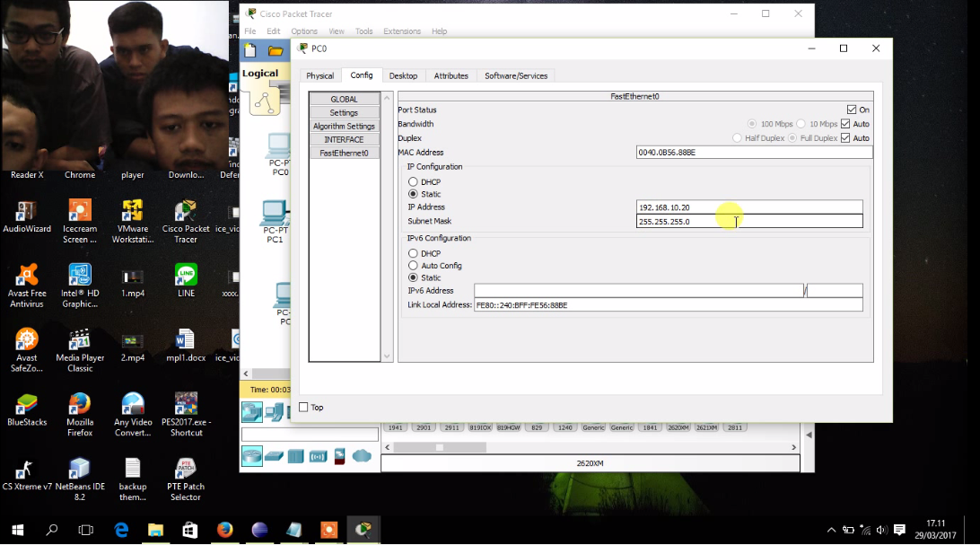This screenshot has height=545, width=980.
Task: Click the Open folder icon in Packet Tracer
Action: 276,50
